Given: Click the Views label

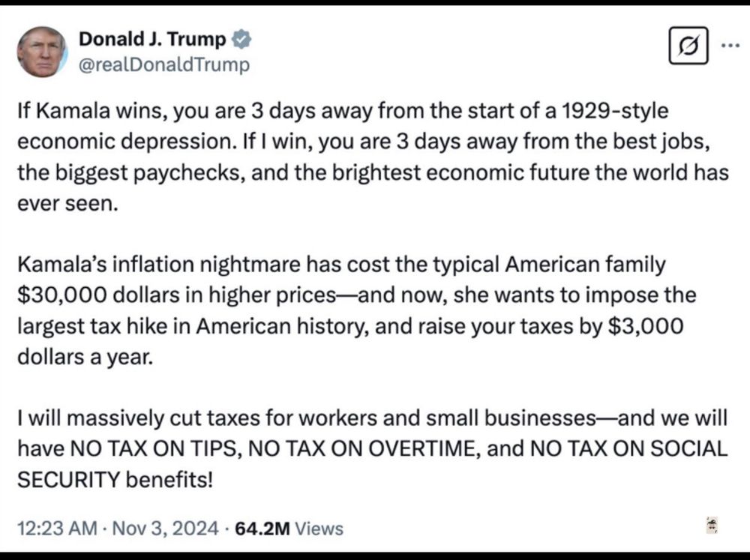Looking at the screenshot, I should pyautogui.click(x=319, y=529).
